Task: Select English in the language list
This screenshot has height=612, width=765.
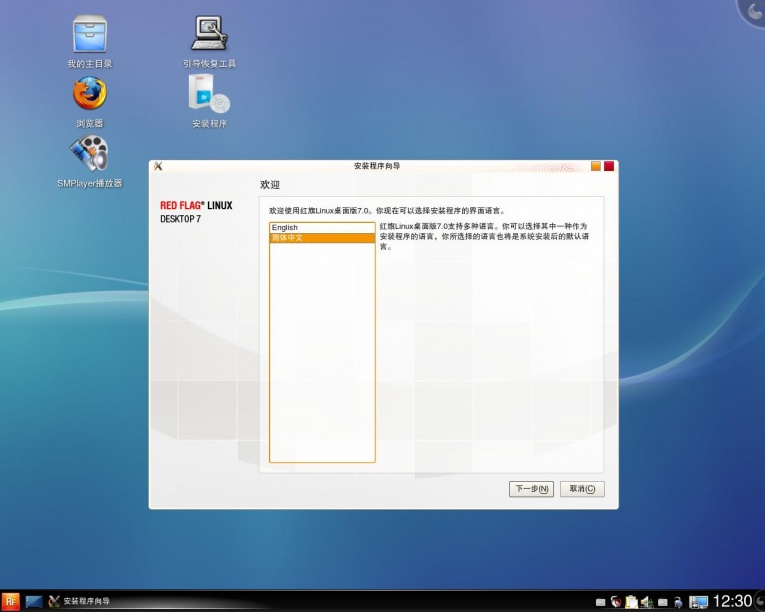Action: point(322,227)
